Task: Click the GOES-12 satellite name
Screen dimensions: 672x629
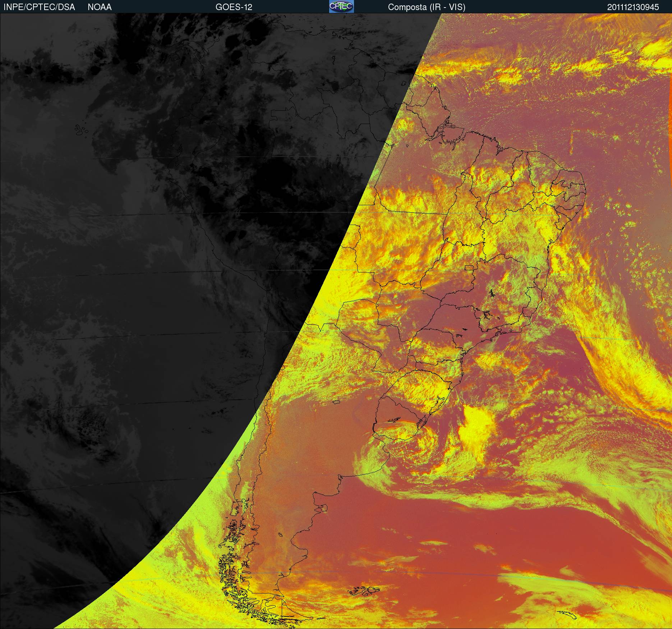Action: tap(234, 7)
